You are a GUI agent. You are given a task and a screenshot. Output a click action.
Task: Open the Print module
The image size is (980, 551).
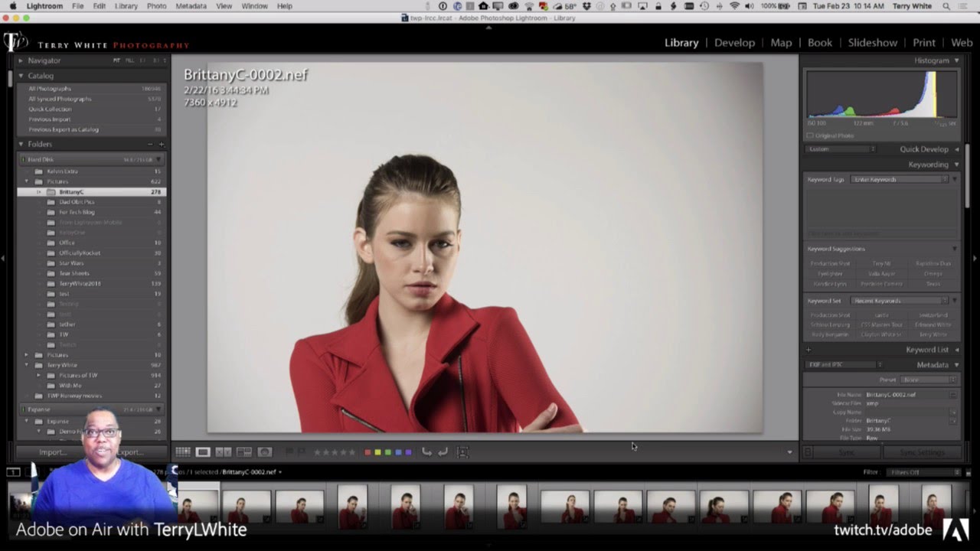924,43
